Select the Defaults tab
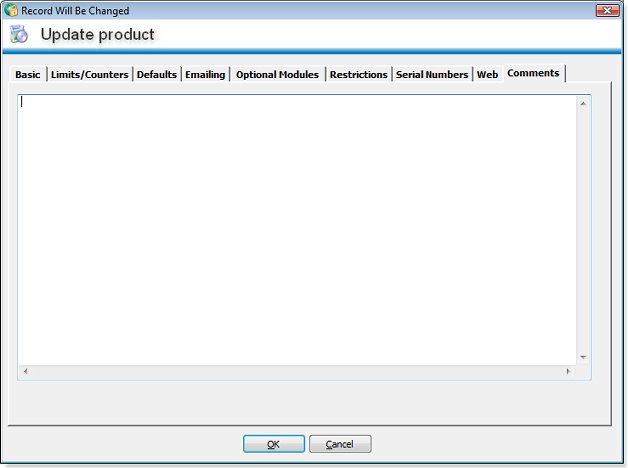The image size is (628, 468). [157, 75]
